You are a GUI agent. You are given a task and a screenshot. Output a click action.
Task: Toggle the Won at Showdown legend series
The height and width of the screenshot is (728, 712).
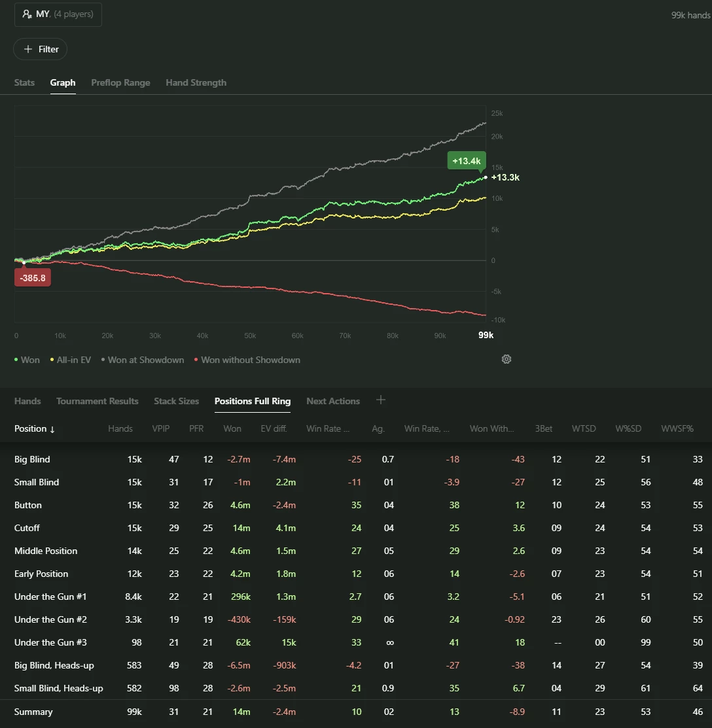pyautogui.click(x=143, y=360)
